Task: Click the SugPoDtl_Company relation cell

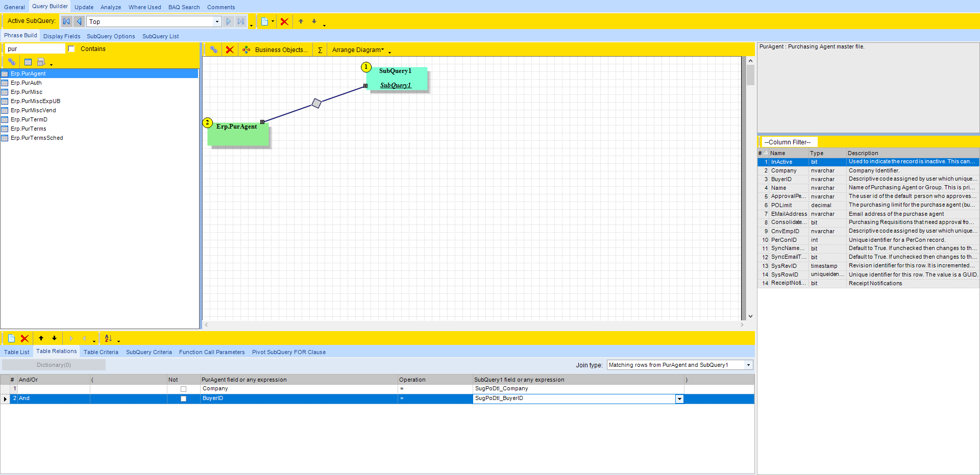Action: (578, 389)
